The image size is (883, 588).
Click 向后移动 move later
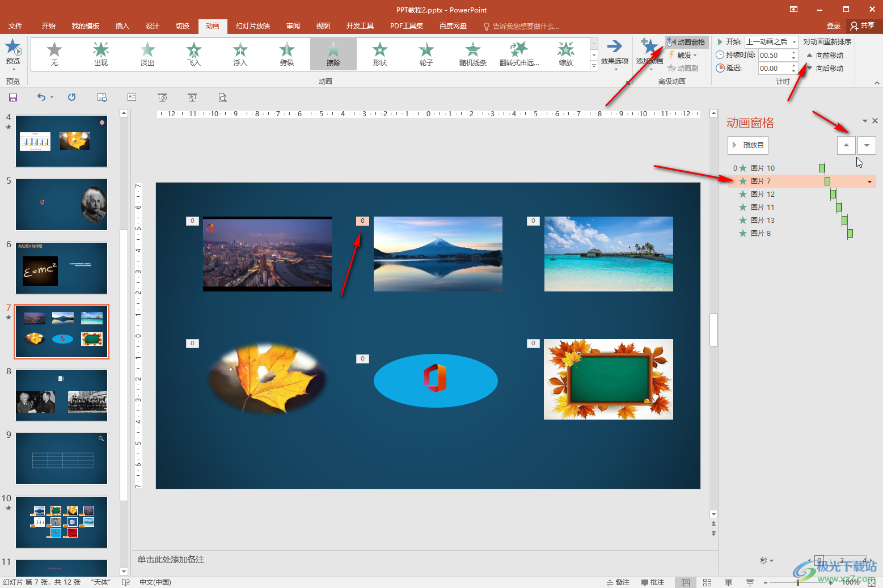point(825,68)
